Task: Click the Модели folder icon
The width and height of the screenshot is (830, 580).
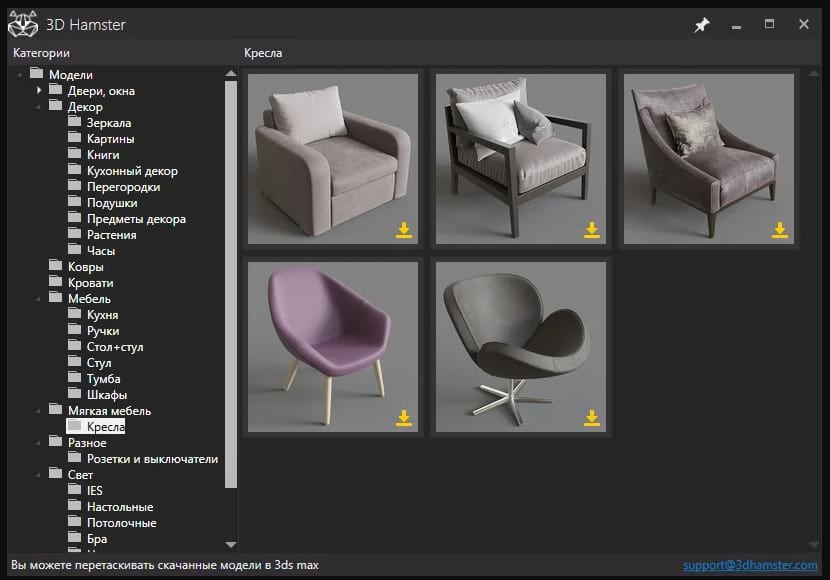Action: (36, 72)
